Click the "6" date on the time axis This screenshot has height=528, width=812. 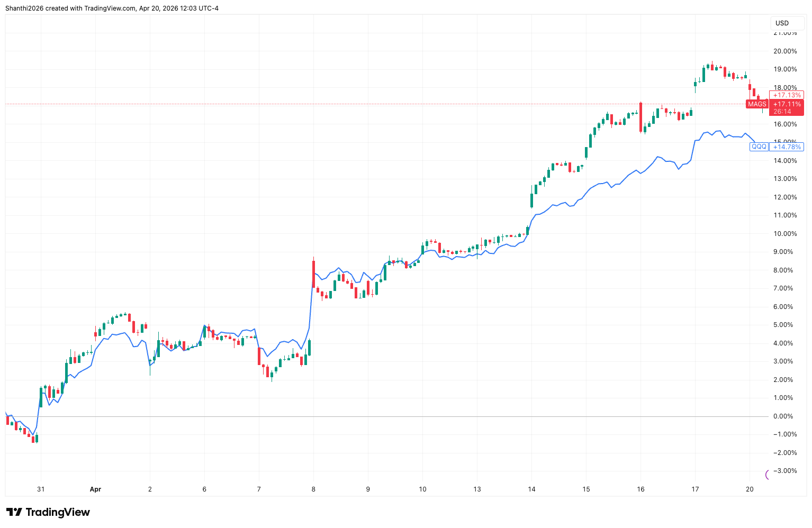click(204, 489)
